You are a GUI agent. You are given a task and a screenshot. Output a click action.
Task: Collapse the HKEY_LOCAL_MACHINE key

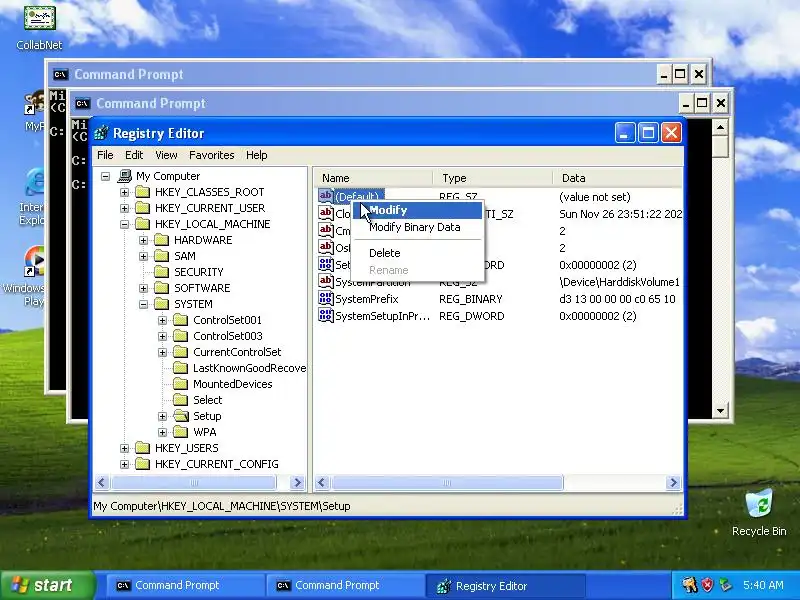pos(124,224)
